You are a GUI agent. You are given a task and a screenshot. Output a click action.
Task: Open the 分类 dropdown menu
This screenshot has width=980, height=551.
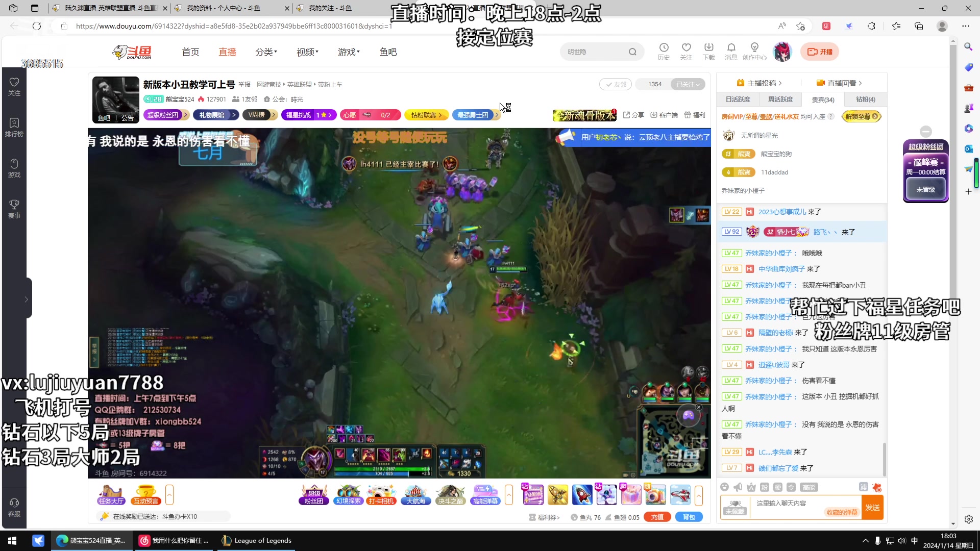click(266, 52)
